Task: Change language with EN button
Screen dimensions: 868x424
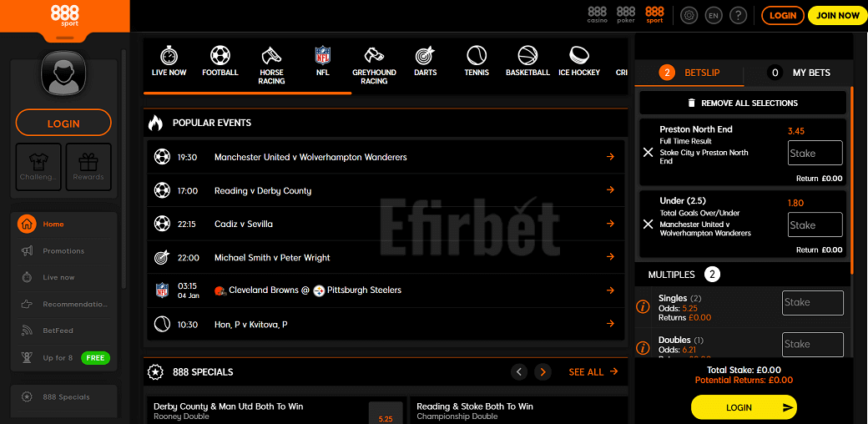Action: (714, 16)
